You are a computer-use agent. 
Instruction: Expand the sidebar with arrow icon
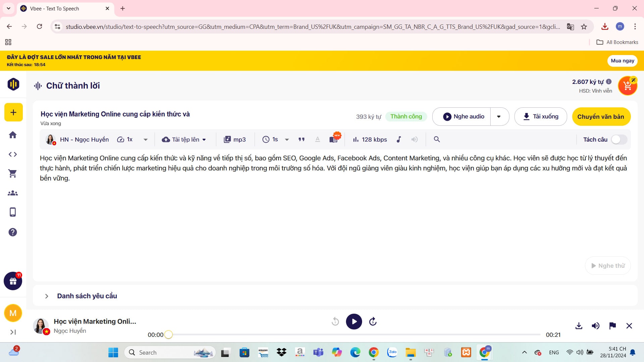[13, 332]
